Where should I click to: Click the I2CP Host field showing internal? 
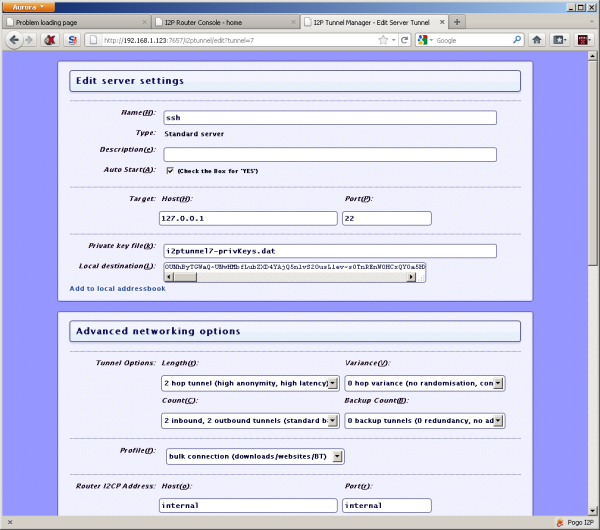tap(248, 505)
